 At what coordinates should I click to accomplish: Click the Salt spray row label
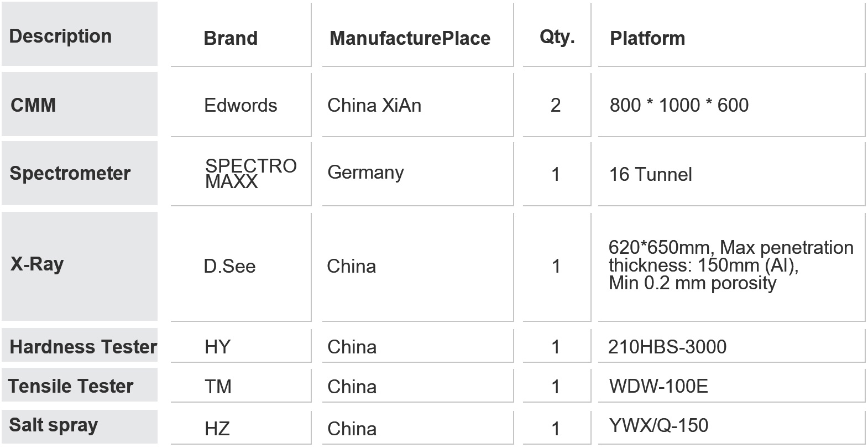pyautogui.click(x=53, y=425)
